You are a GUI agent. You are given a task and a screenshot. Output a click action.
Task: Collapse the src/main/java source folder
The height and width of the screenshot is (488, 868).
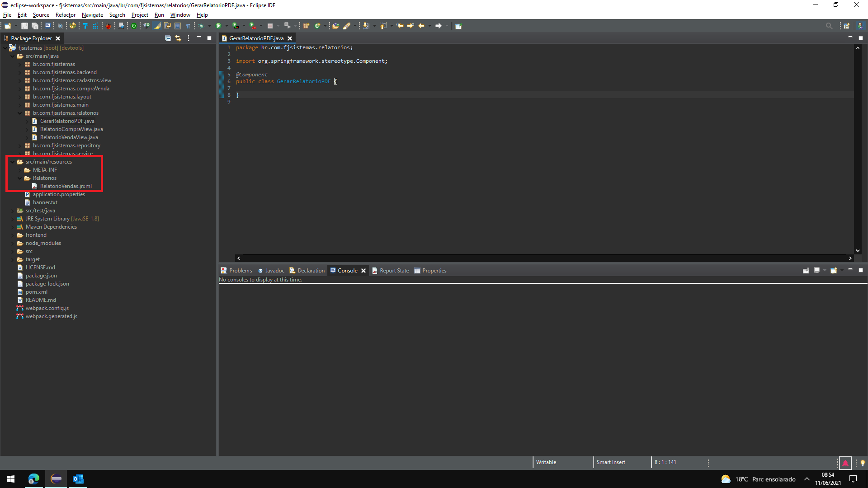click(12, 56)
